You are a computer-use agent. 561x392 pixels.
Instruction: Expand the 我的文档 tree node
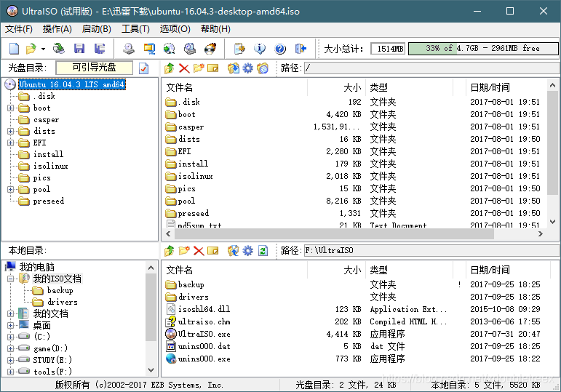(10, 314)
